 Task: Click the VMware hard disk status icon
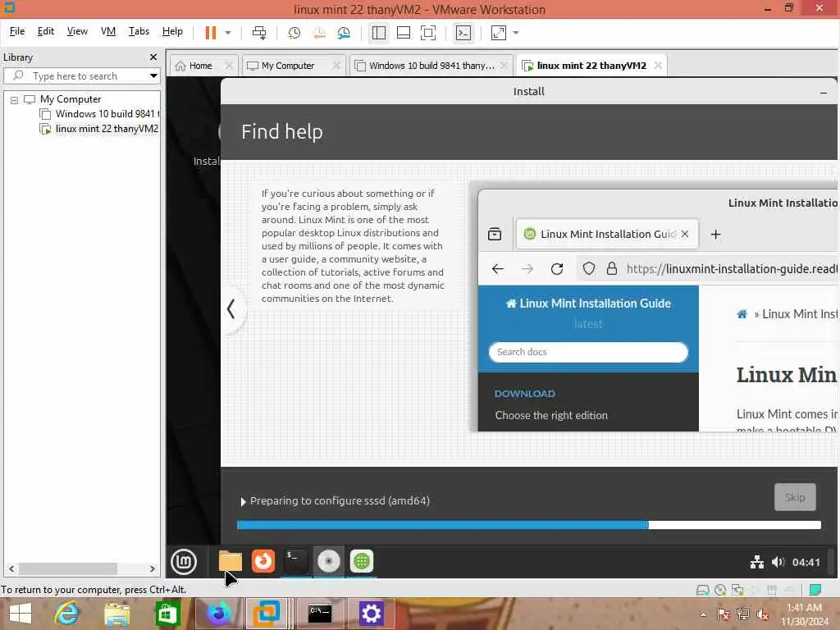click(702, 591)
